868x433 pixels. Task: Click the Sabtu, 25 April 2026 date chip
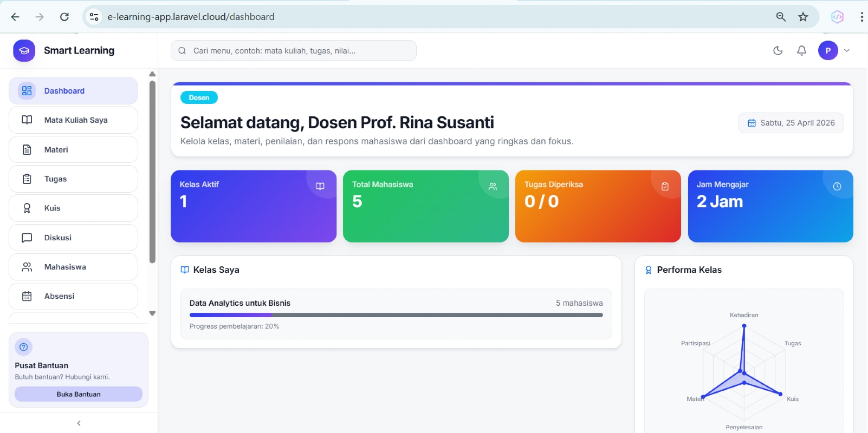791,123
